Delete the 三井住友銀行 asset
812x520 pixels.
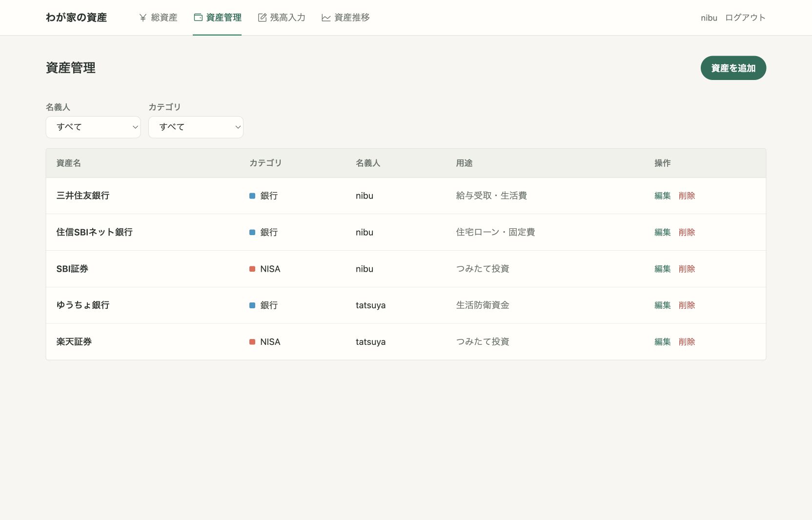[687, 196]
